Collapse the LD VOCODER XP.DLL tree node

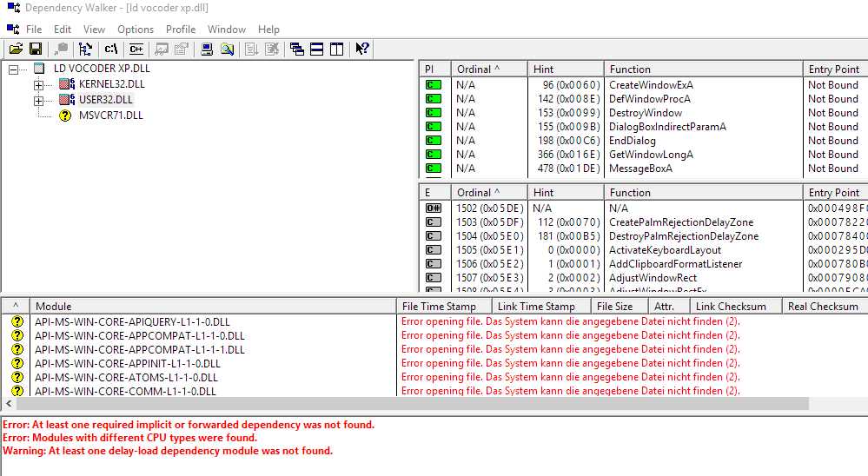tap(14, 69)
